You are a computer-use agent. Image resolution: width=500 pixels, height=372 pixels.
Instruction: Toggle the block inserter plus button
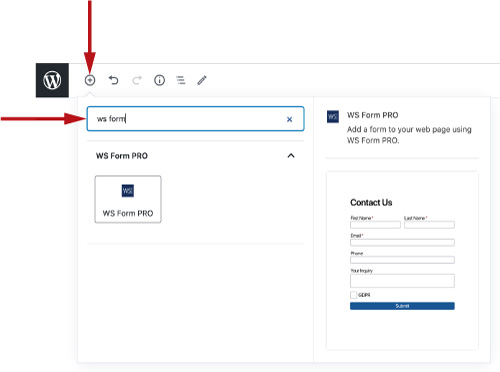pyautogui.click(x=90, y=80)
